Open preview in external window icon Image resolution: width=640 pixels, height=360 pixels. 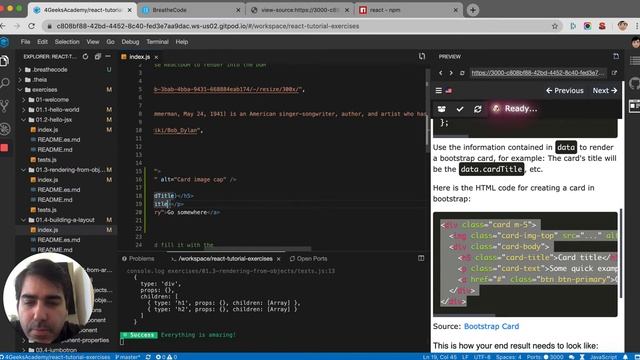point(614,73)
